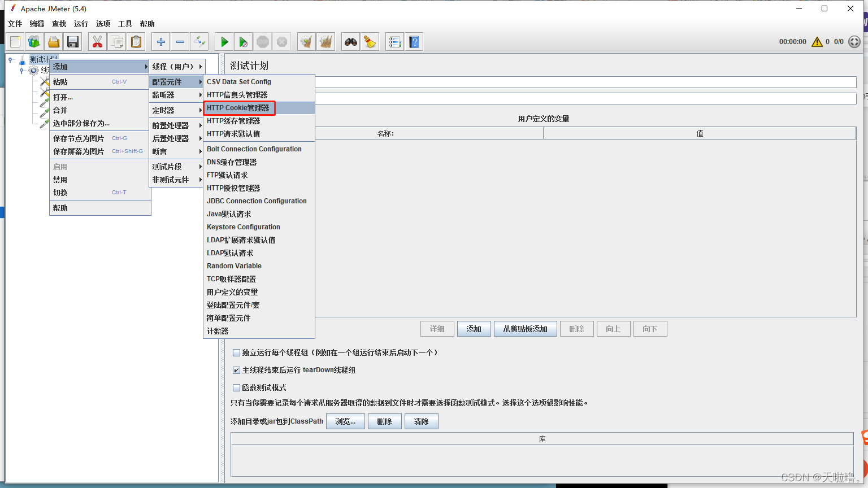The height and width of the screenshot is (488, 868).
Task: Expand the 线程（用户） submenu
Action: 176,67
